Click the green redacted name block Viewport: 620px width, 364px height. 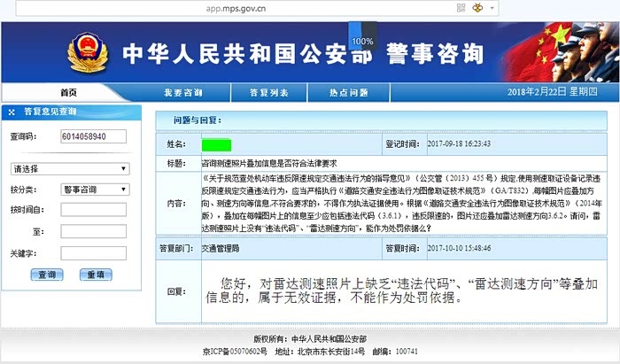216,143
